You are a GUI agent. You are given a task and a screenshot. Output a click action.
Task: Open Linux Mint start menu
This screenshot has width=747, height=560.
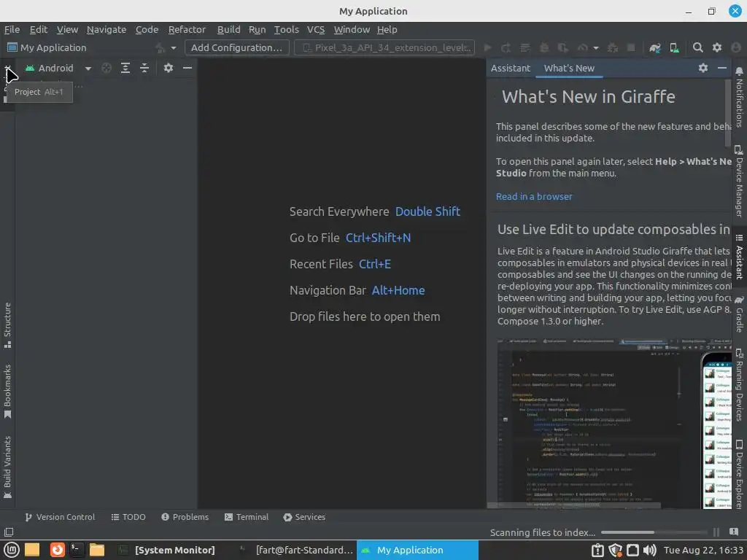point(12,550)
